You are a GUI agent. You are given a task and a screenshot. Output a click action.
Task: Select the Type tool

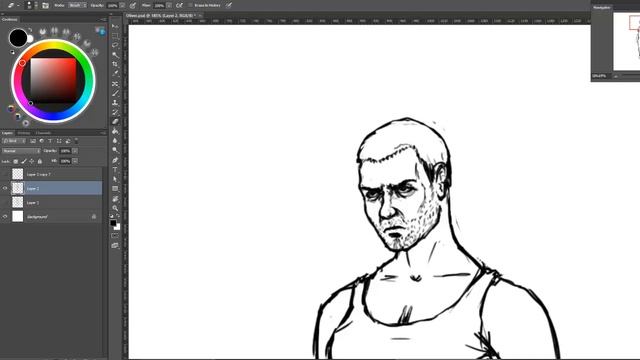[x=116, y=169]
